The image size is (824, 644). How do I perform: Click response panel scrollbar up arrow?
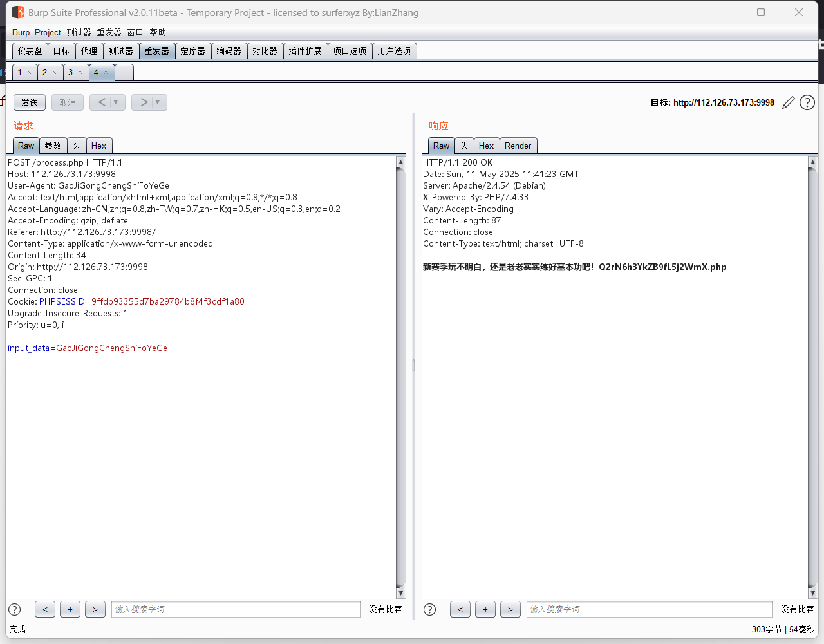point(812,162)
